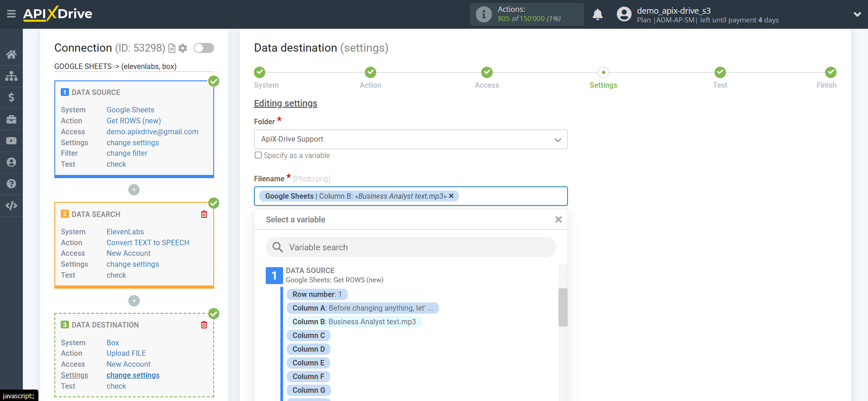
Task: Close the Select a variable panel
Action: point(558,220)
